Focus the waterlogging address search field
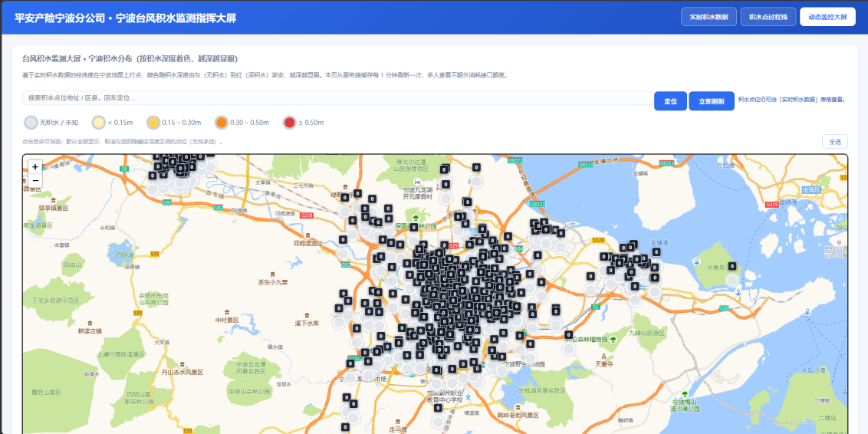 (x=337, y=98)
